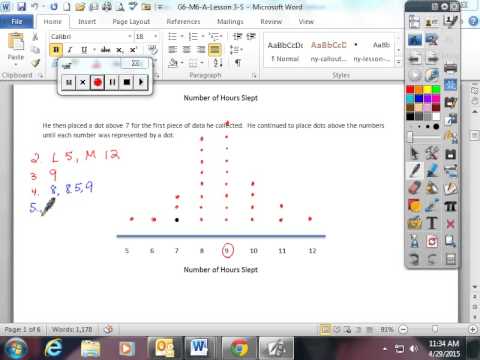This screenshot has width=480, height=360.
Task: Switch to the References tab
Action: pyautogui.click(x=183, y=22)
